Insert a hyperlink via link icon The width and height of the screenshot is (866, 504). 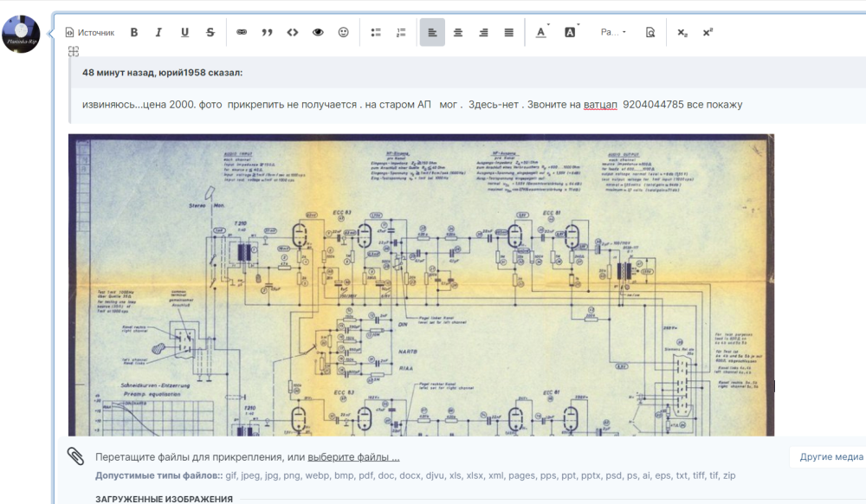(x=242, y=33)
